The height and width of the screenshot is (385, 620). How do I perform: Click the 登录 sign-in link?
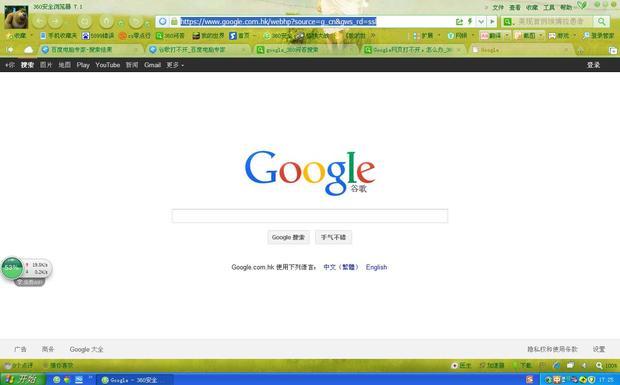click(593, 65)
